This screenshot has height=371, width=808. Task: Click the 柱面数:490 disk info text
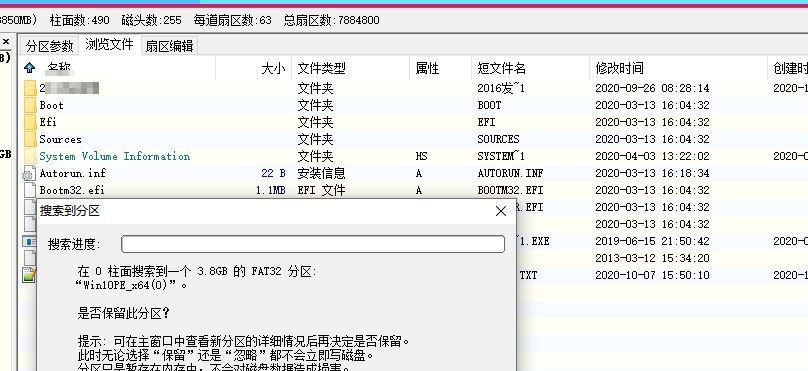click(79, 20)
